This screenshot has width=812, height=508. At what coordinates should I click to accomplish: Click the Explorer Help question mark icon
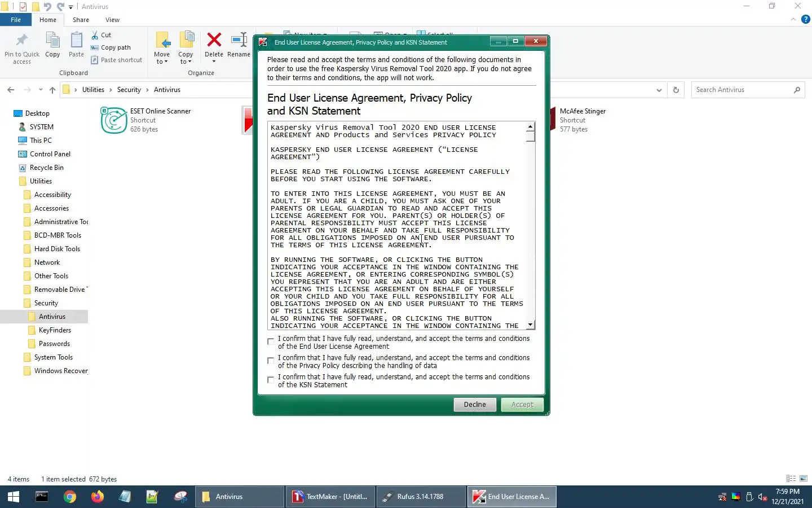805,19
